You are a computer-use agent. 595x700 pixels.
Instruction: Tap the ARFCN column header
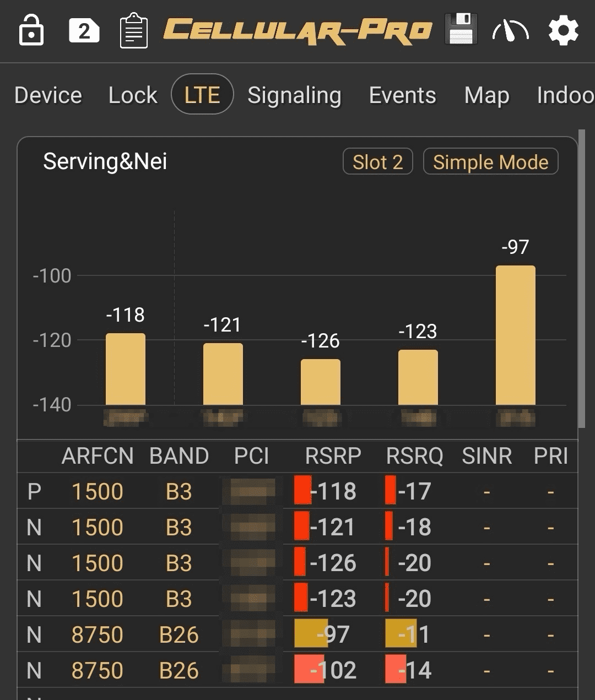tap(98, 456)
